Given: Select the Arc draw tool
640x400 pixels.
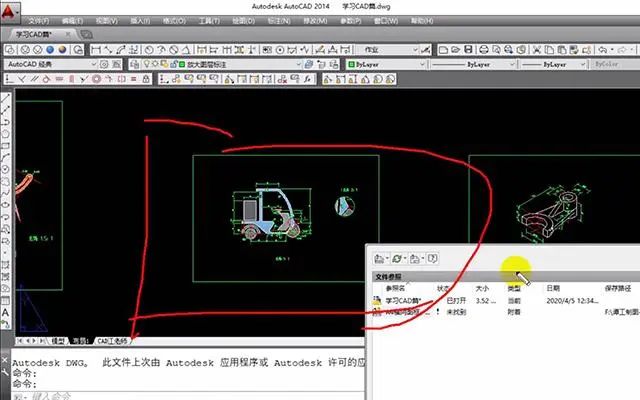Looking at the screenshot, I should [x=6, y=158].
